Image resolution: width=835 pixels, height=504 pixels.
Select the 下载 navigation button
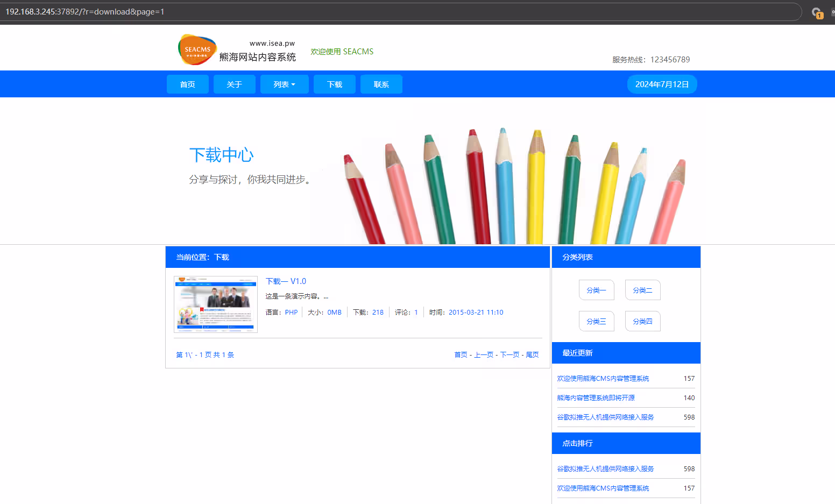(334, 84)
